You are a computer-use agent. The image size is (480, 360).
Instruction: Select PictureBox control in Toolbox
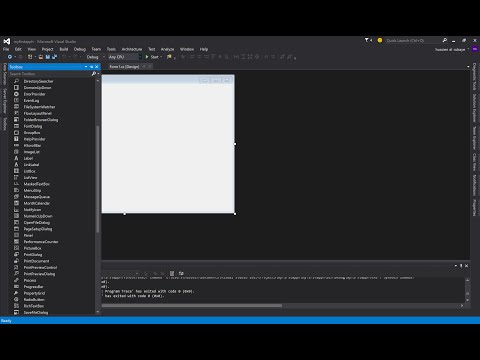click(32, 248)
